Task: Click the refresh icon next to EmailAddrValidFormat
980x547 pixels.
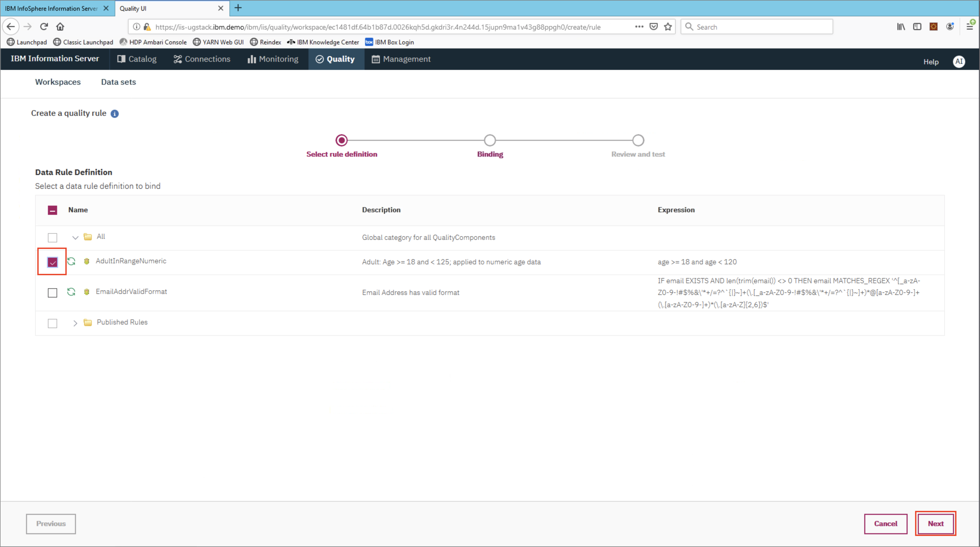Action: pyautogui.click(x=71, y=292)
